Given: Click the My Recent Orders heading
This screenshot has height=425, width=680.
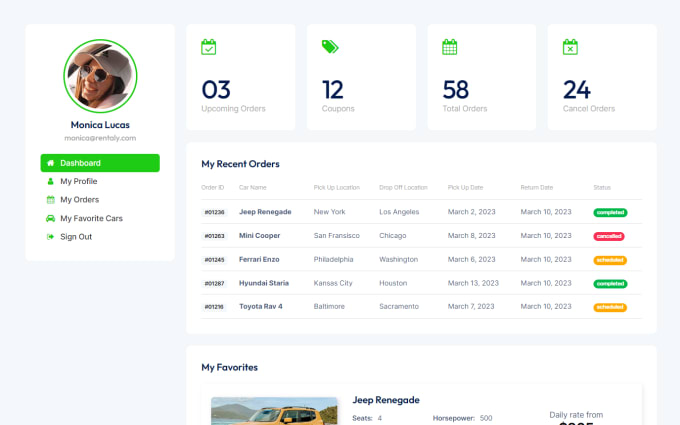Looking at the screenshot, I should pyautogui.click(x=240, y=164).
